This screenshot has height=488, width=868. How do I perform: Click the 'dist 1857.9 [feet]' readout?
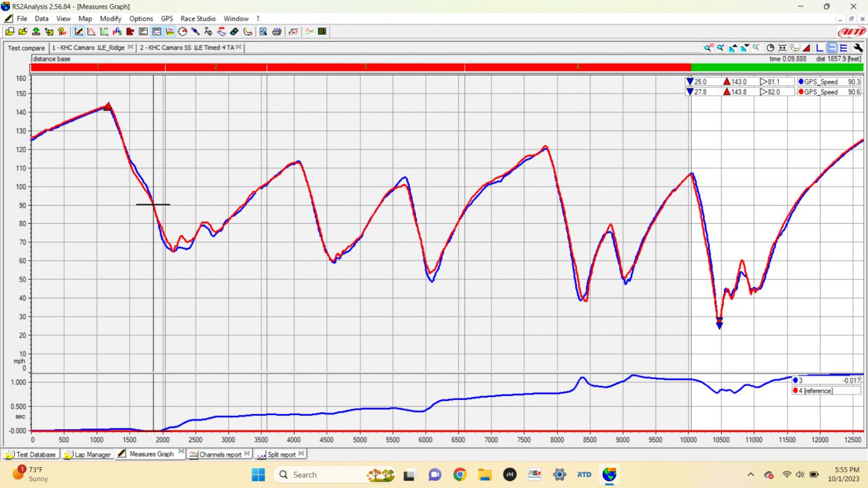(839, 59)
